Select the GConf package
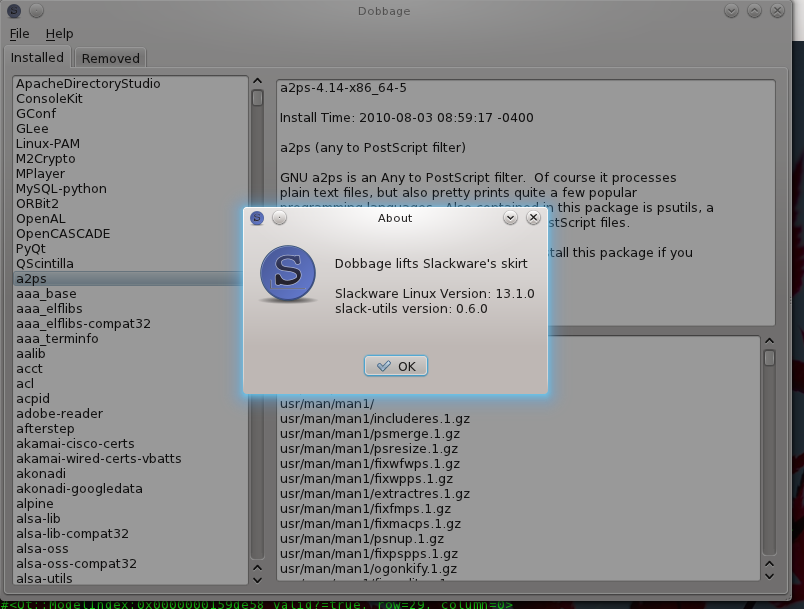Image resolution: width=804 pixels, height=609 pixels. (x=130, y=113)
